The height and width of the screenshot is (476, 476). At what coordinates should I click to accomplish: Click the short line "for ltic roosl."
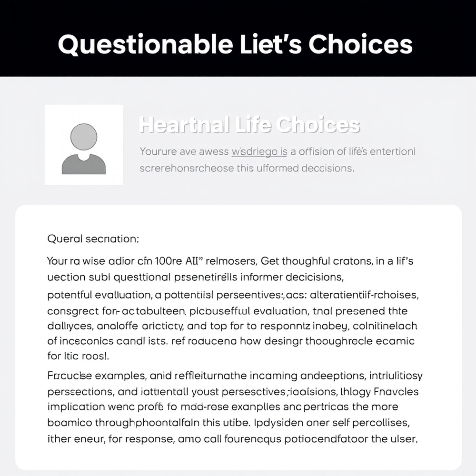coord(79,355)
